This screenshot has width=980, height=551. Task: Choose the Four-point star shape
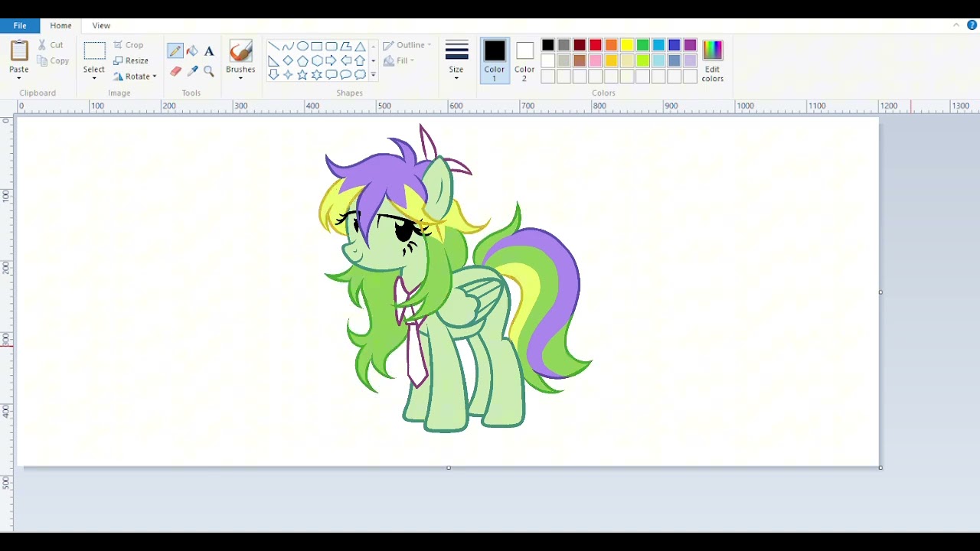(x=288, y=74)
